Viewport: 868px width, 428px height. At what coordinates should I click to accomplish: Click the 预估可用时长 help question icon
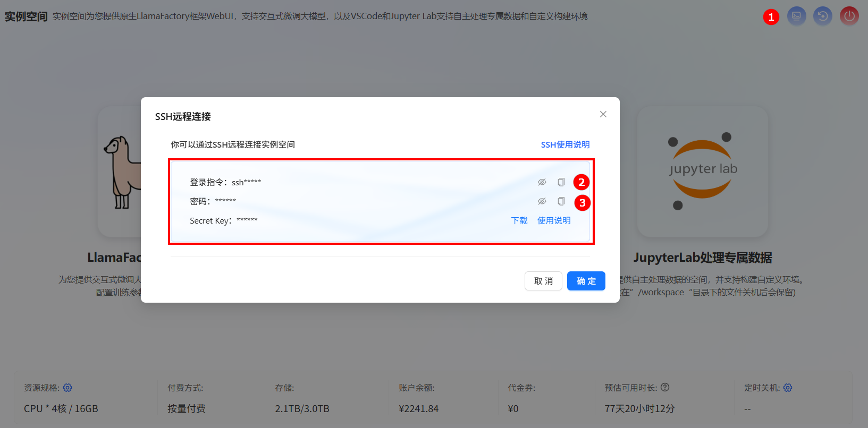665,387
